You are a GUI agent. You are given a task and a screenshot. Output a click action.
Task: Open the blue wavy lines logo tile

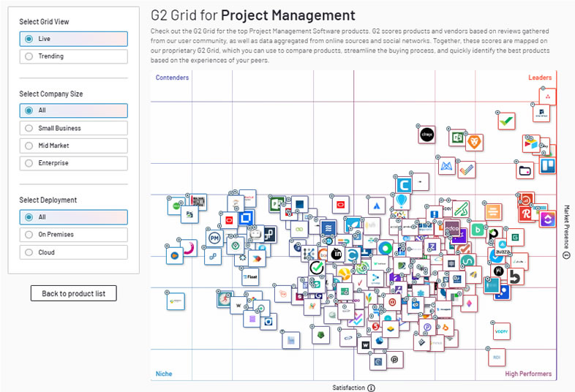tap(328, 228)
